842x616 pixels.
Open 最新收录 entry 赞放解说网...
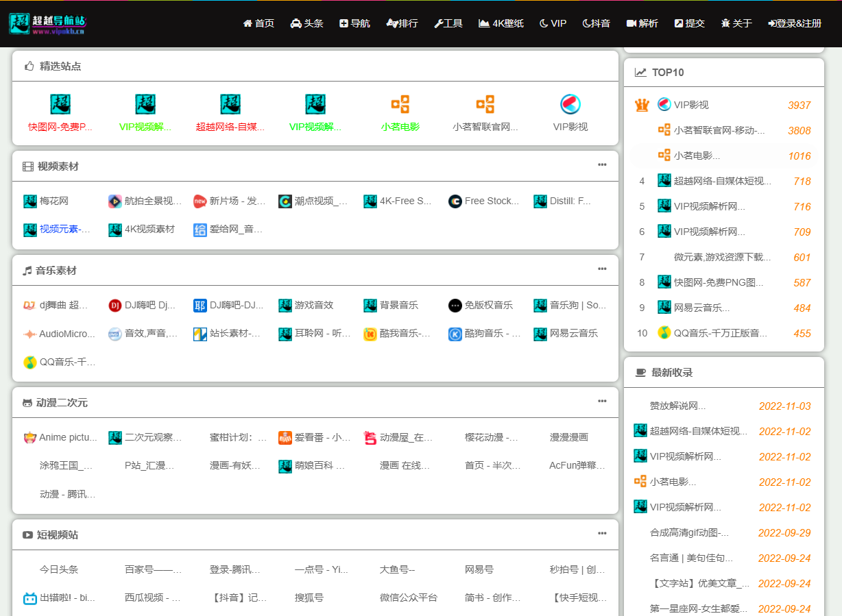677,406
